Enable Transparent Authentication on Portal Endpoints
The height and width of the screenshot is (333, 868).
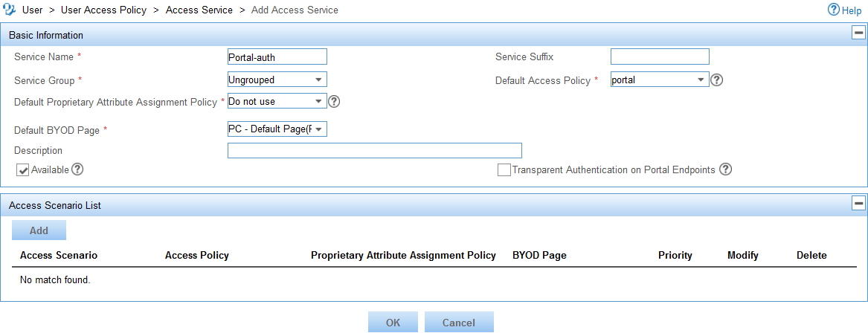[x=504, y=170]
